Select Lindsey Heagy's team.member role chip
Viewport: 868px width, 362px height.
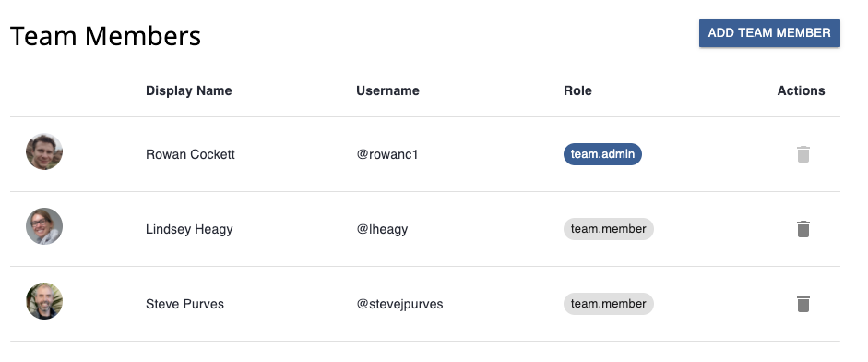(609, 229)
